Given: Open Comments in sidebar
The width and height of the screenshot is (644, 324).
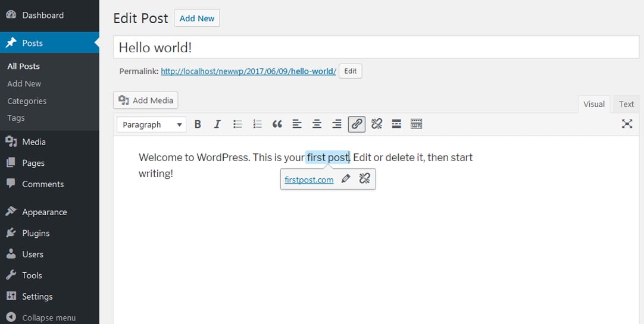Looking at the screenshot, I should (x=49, y=184).
